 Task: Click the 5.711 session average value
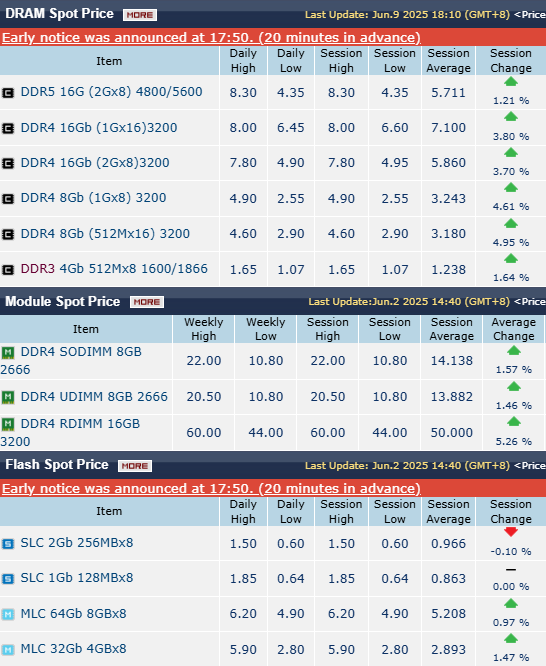coord(448,93)
